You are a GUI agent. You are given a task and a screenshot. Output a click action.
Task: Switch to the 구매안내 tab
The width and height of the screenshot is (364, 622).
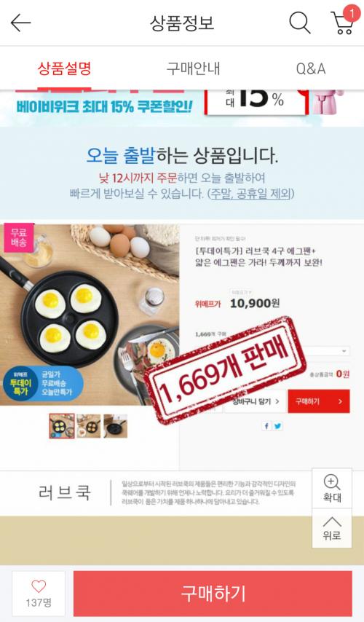pyautogui.click(x=193, y=68)
